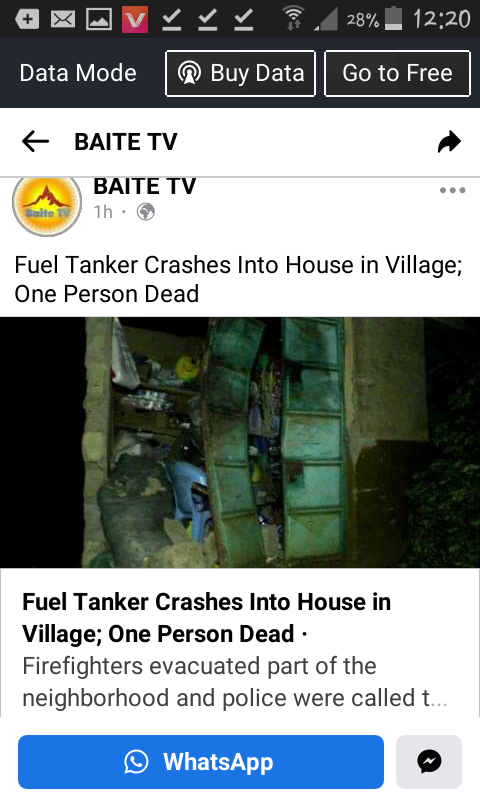
Task: Tap the globe public-audience icon
Action: tap(146, 212)
